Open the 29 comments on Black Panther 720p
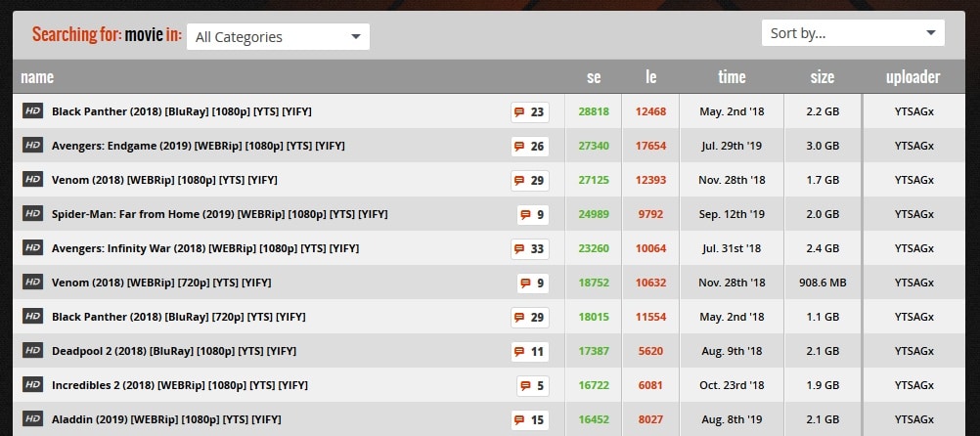This screenshot has width=980, height=436. pos(529,318)
